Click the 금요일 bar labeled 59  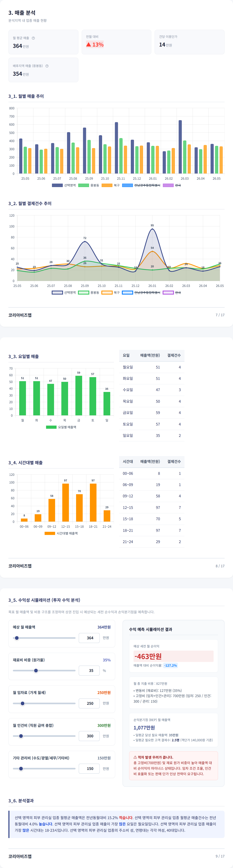(x=79, y=396)
